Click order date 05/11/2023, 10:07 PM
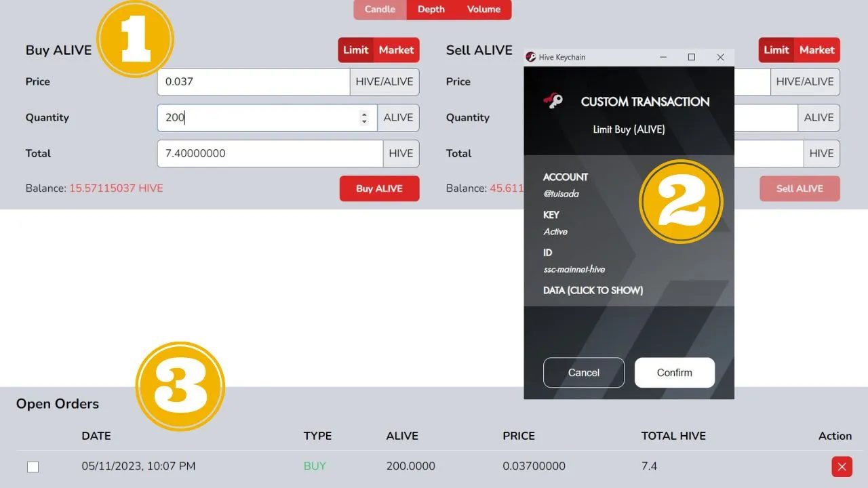Image resolution: width=868 pixels, height=488 pixels. pyautogui.click(x=138, y=466)
